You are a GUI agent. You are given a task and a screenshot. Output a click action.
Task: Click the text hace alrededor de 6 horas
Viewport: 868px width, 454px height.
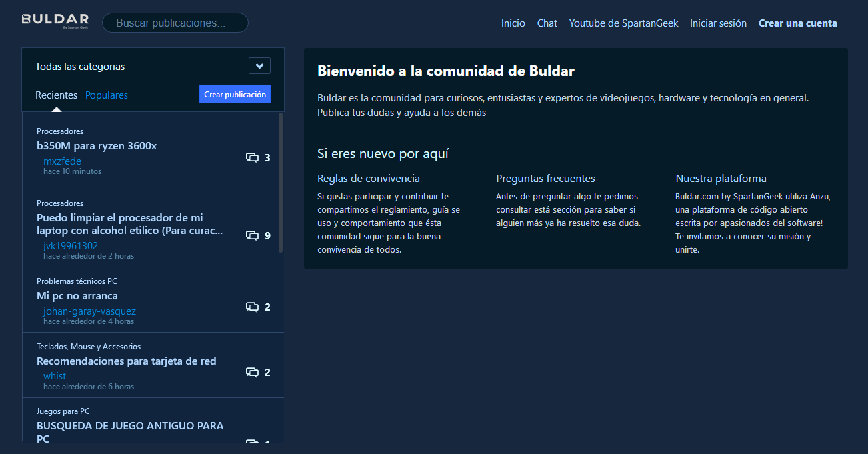[x=89, y=387]
